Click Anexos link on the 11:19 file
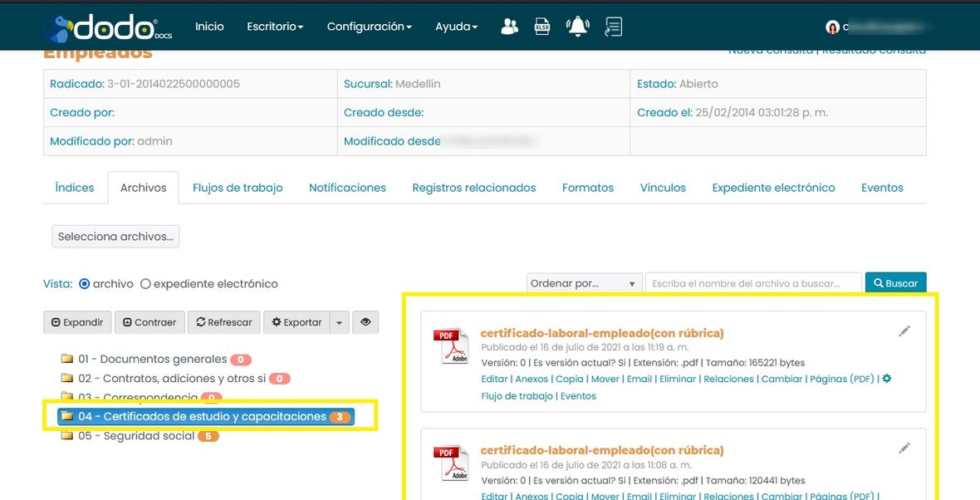 (532, 379)
